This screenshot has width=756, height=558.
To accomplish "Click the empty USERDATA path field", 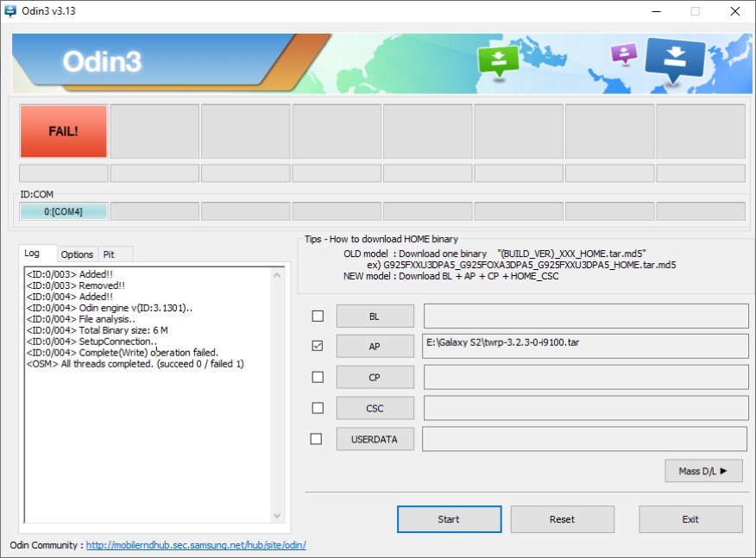I will pyautogui.click(x=585, y=439).
